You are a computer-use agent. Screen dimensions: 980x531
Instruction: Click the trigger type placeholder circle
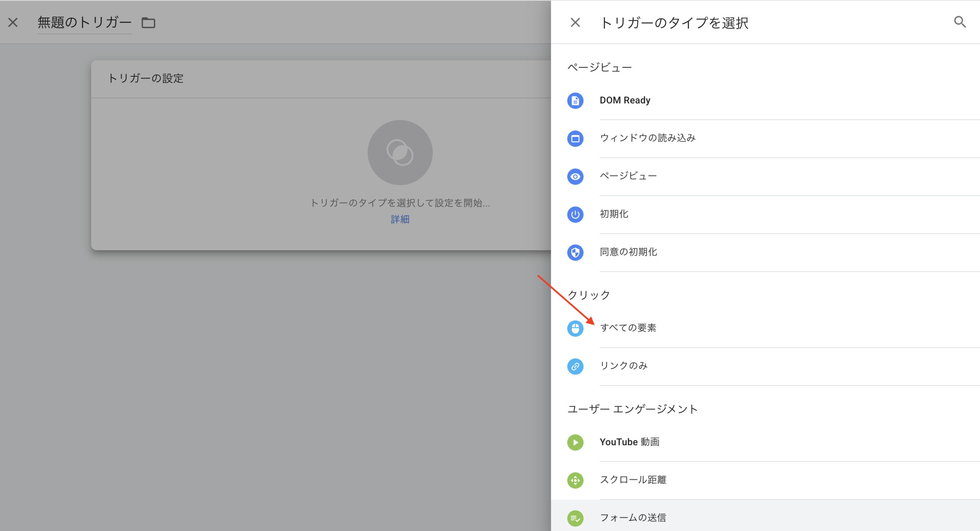pyautogui.click(x=400, y=152)
